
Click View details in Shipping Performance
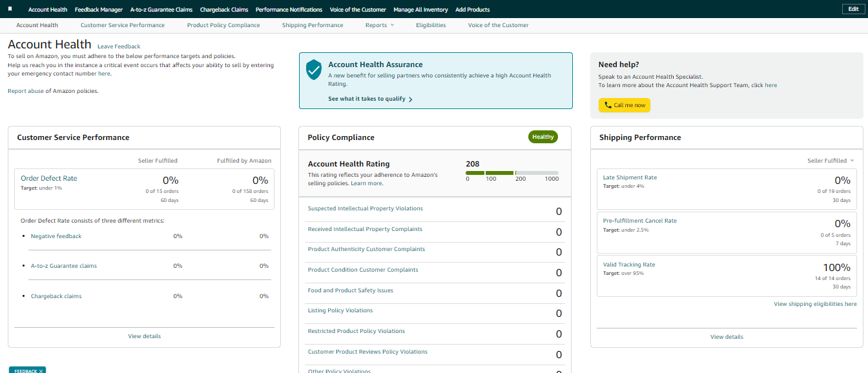coord(727,337)
